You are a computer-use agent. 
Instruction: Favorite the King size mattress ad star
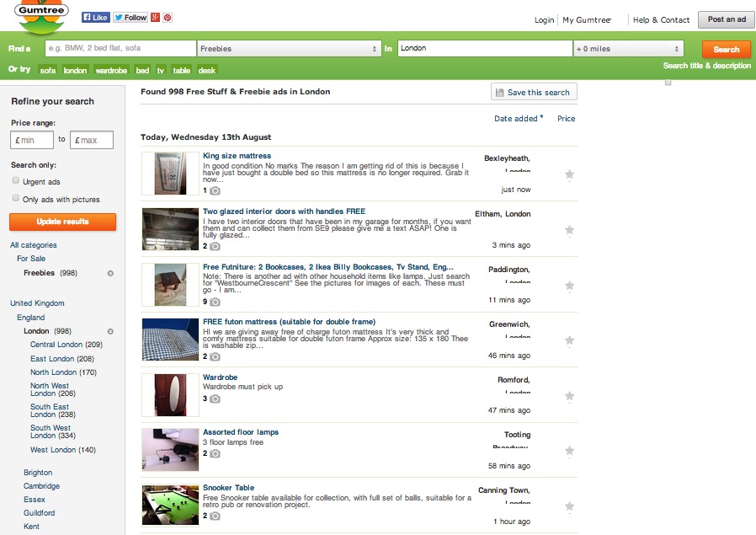tap(569, 174)
